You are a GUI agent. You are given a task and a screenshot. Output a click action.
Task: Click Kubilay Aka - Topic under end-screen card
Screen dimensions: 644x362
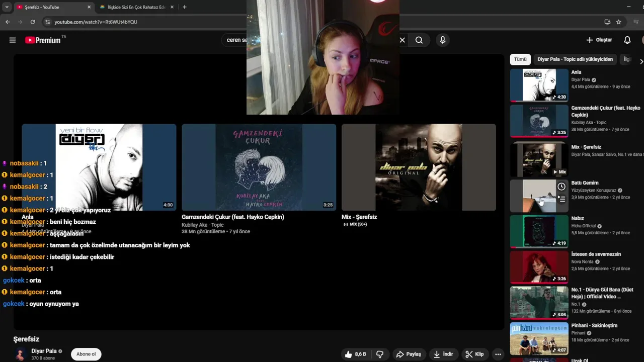(203, 225)
